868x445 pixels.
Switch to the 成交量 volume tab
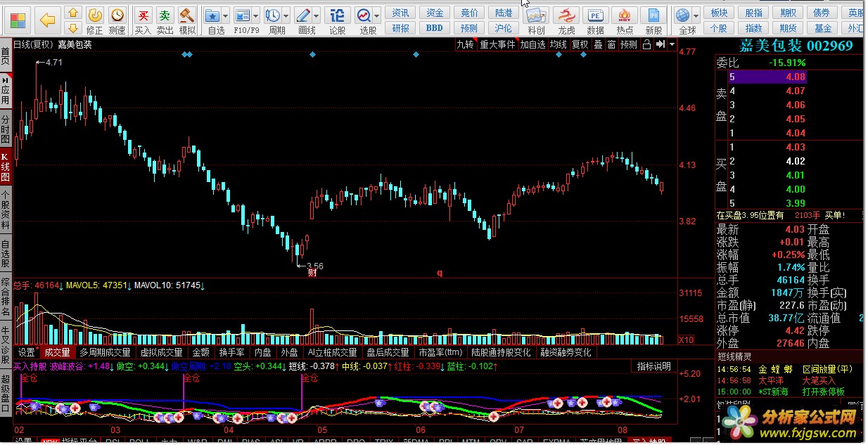click(58, 352)
